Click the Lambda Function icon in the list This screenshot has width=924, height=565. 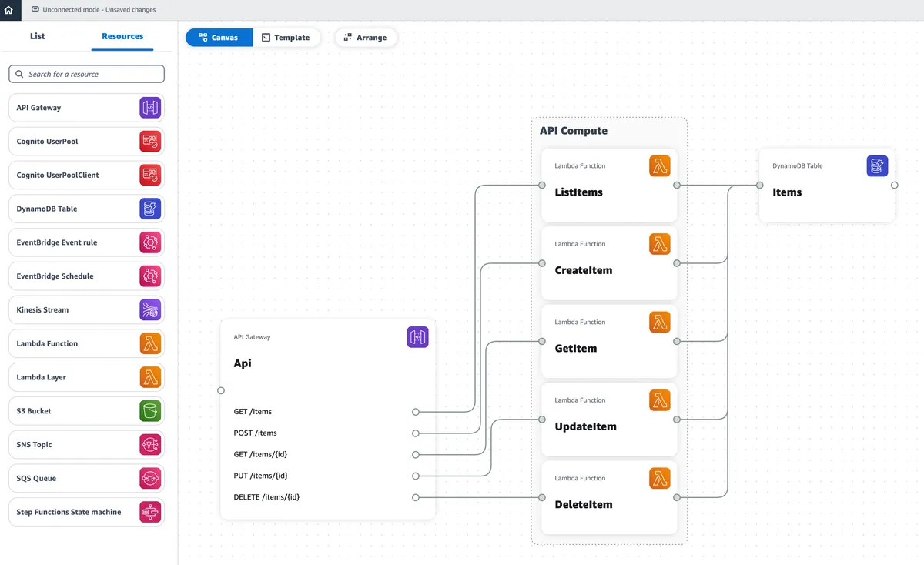click(151, 343)
